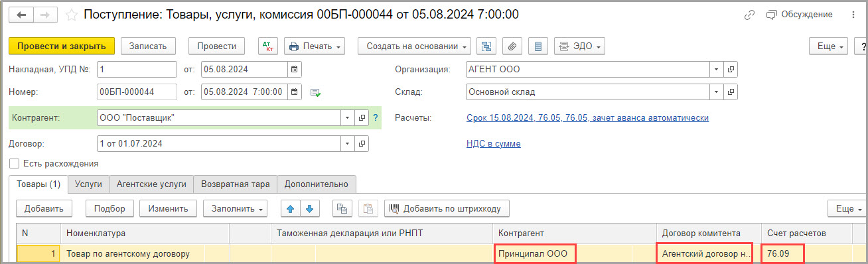Switch to the Дополнительно tab
The image size is (868, 264).
click(x=317, y=184)
